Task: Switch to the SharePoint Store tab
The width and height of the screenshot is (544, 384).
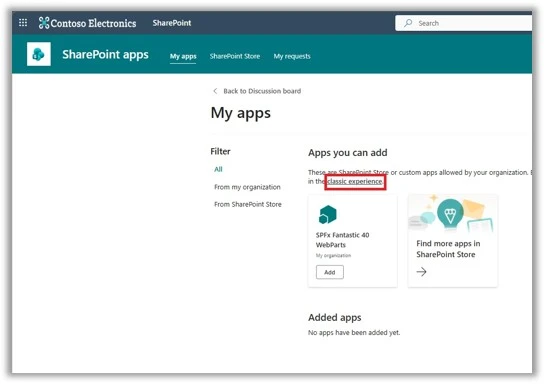Action: coord(235,56)
